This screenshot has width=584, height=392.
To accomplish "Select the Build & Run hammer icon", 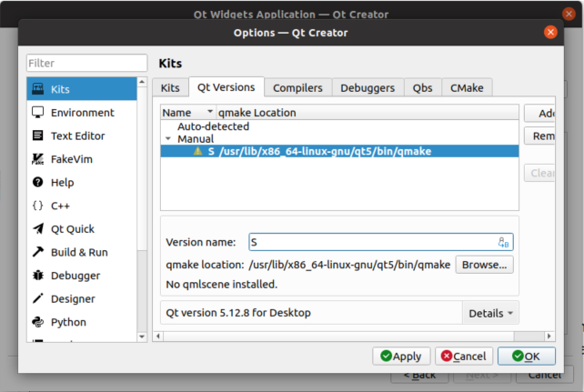I will click(37, 252).
